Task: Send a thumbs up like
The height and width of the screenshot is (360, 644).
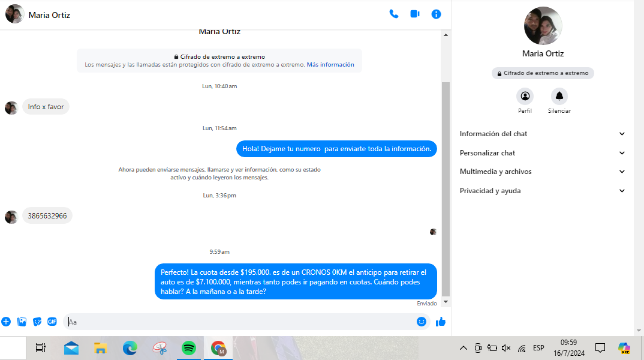Action: coord(441,322)
